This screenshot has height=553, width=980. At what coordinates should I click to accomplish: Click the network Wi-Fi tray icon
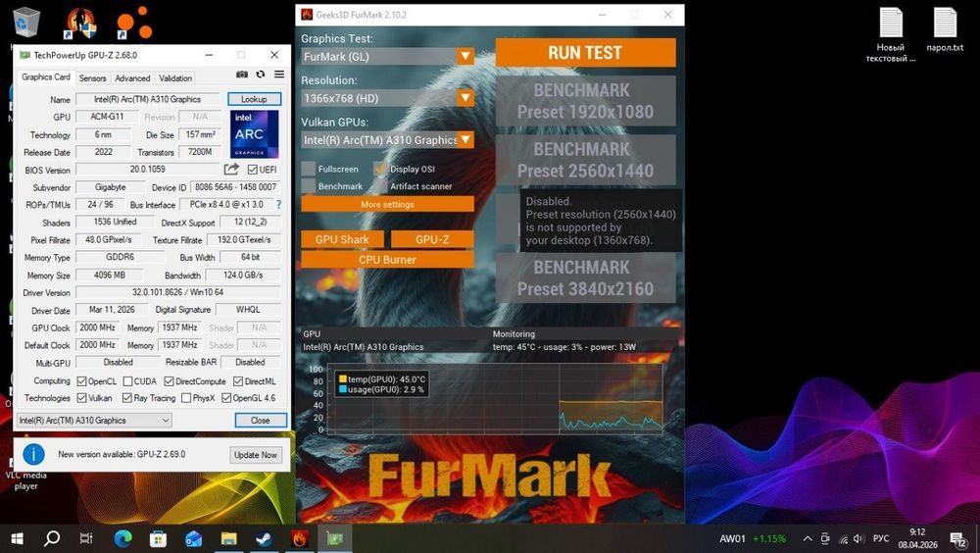point(843,538)
